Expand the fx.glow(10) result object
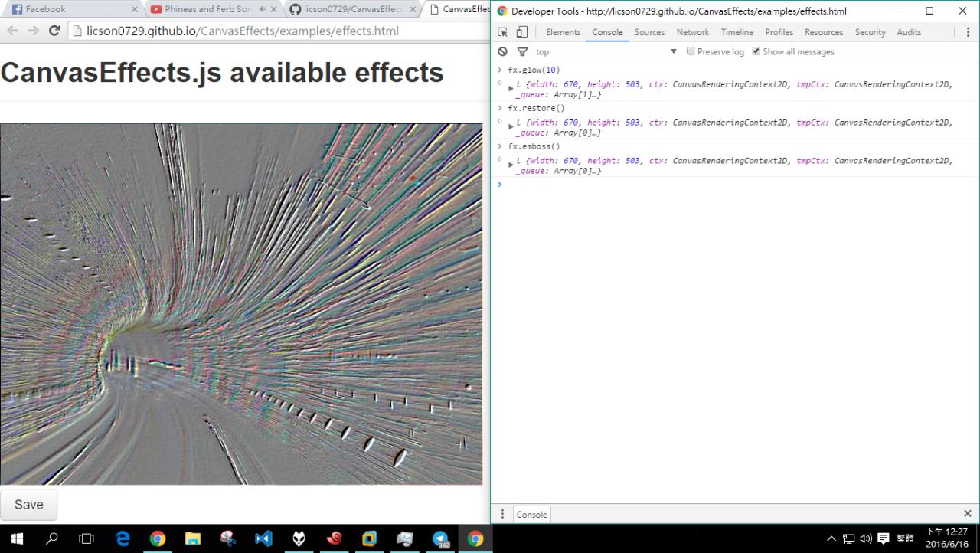The height and width of the screenshot is (553, 980). coord(511,89)
